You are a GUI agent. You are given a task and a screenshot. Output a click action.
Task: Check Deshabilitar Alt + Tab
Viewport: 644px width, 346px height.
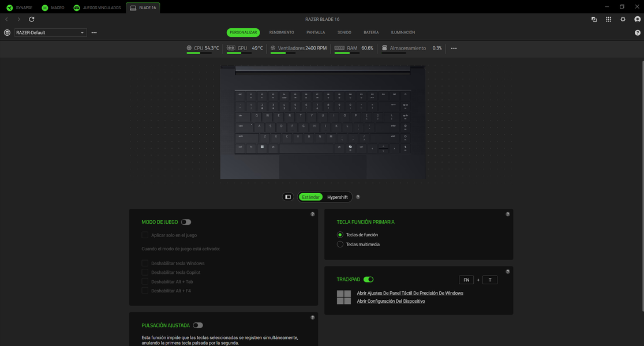[x=145, y=281]
